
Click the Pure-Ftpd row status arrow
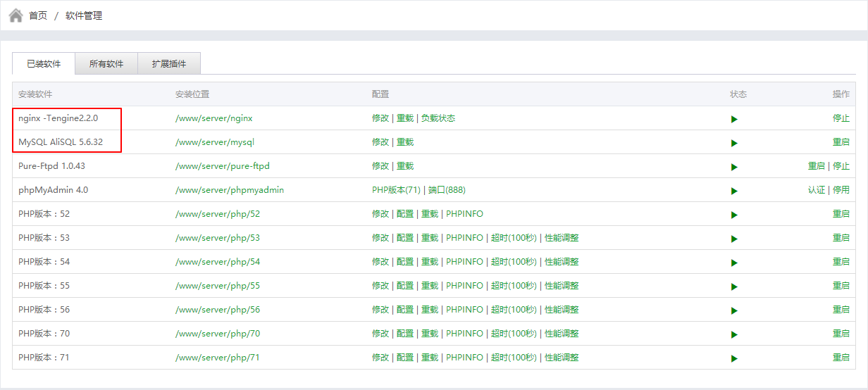tap(734, 167)
